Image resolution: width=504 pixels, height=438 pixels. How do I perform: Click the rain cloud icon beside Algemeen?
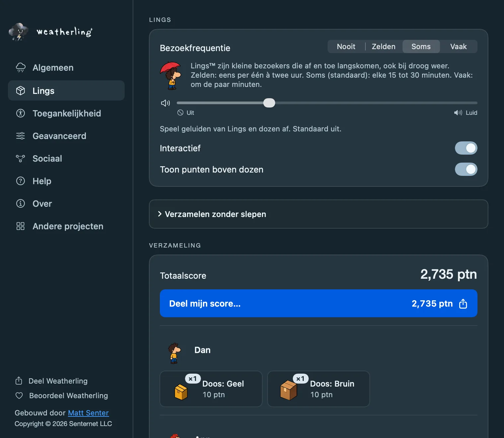pos(21,68)
